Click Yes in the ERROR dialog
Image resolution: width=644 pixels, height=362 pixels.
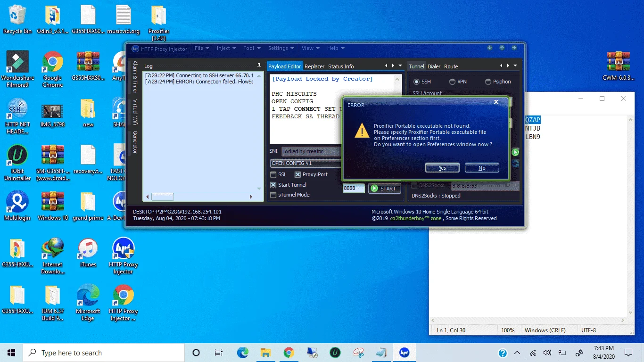(442, 168)
